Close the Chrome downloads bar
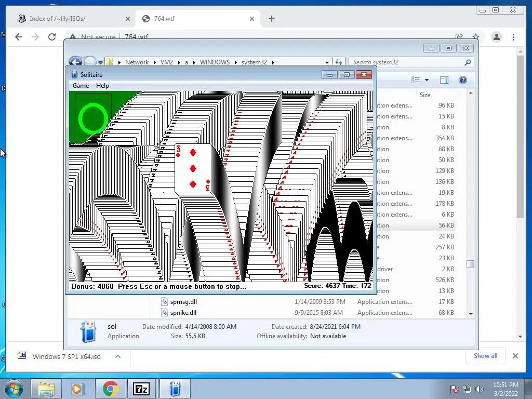Image resolution: width=532 pixels, height=399 pixels. click(x=515, y=356)
